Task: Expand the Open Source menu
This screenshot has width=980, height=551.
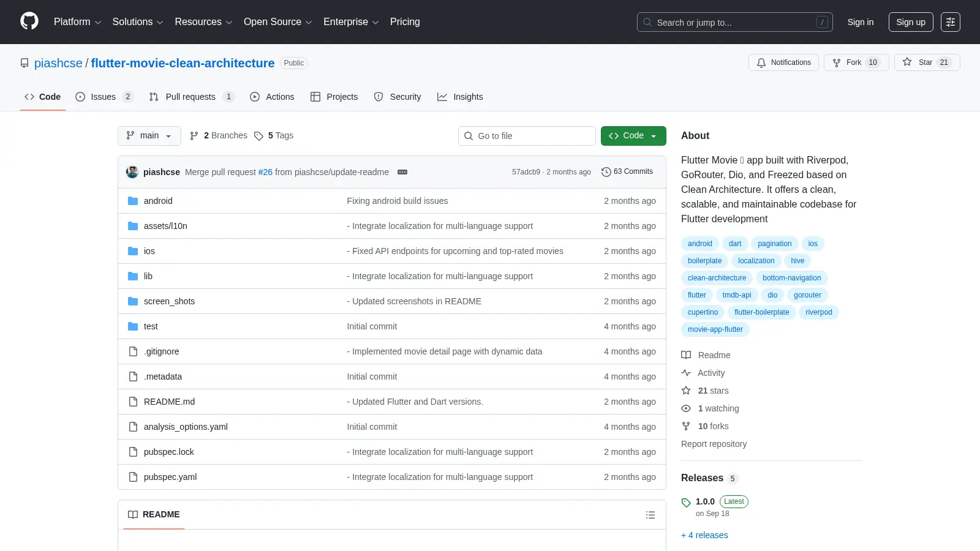Action: tap(278, 22)
